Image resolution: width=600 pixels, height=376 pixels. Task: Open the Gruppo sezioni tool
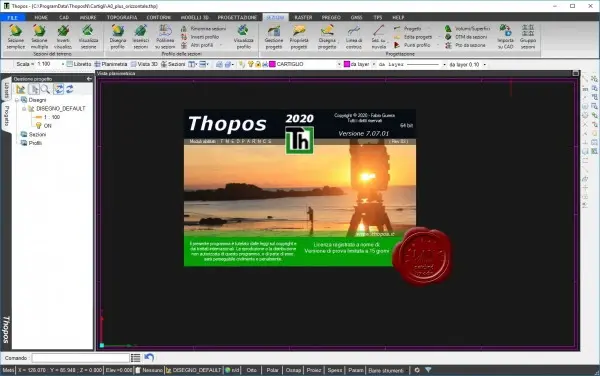[x=528, y=36]
